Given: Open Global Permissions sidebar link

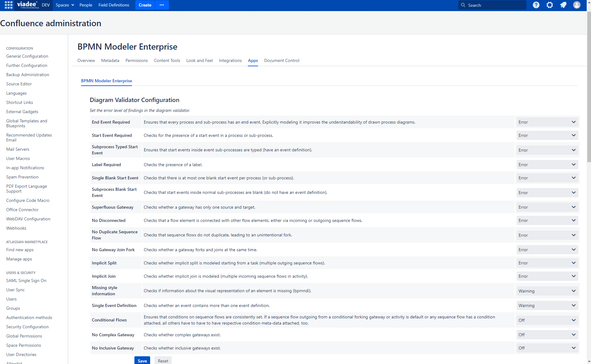Looking at the screenshot, I should coord(24,336).
